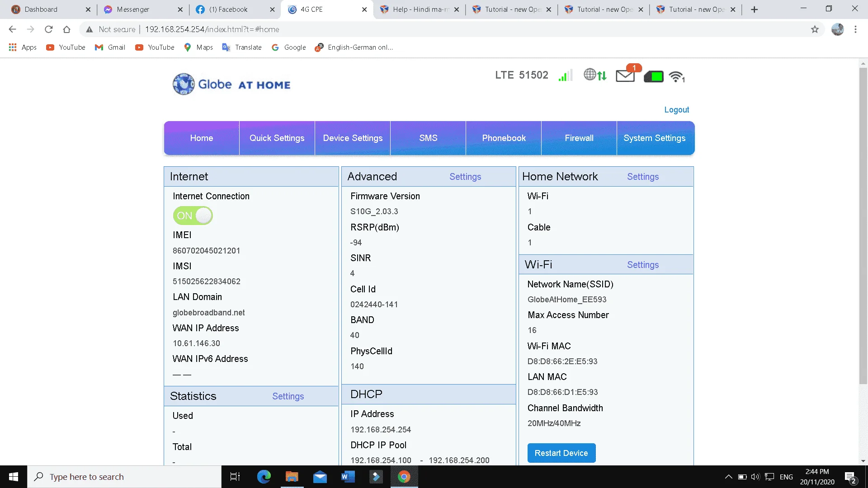Open the English-German bookmark
The image size is (868, 488).
tap(354, 47)
